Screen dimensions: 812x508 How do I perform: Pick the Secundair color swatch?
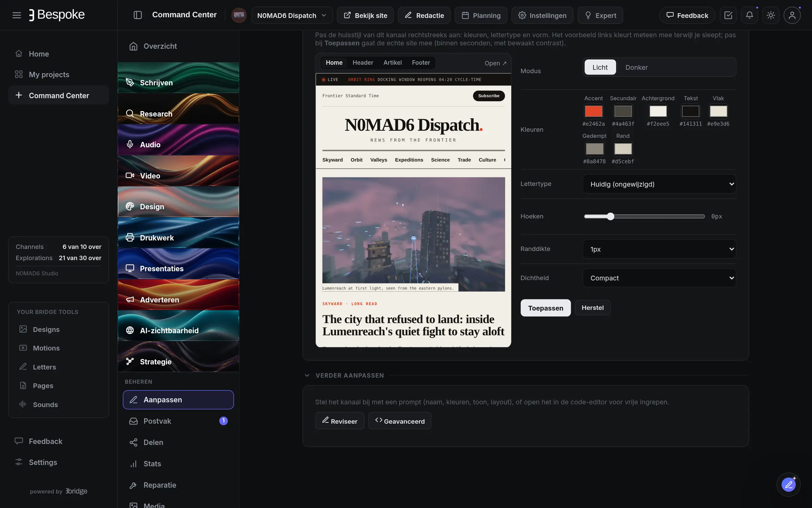pyautogui.click(x=623, y=111)
